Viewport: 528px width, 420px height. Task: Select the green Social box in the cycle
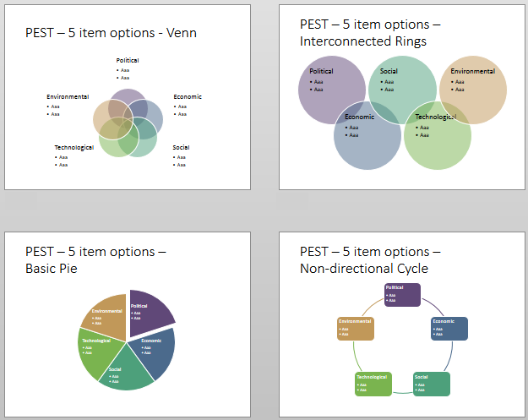[x=431, y=383]
